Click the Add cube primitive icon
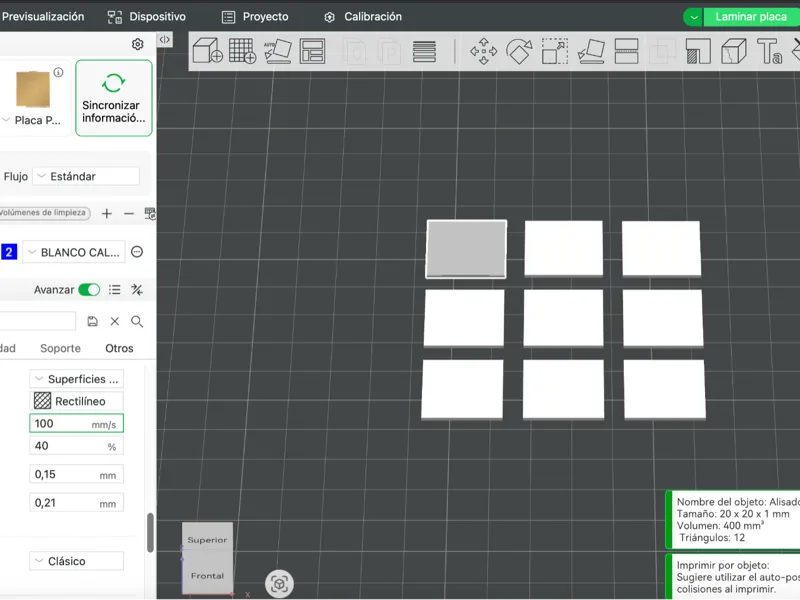Image resolution: width=800 pixels, height=600 pixels. point(208,51)
